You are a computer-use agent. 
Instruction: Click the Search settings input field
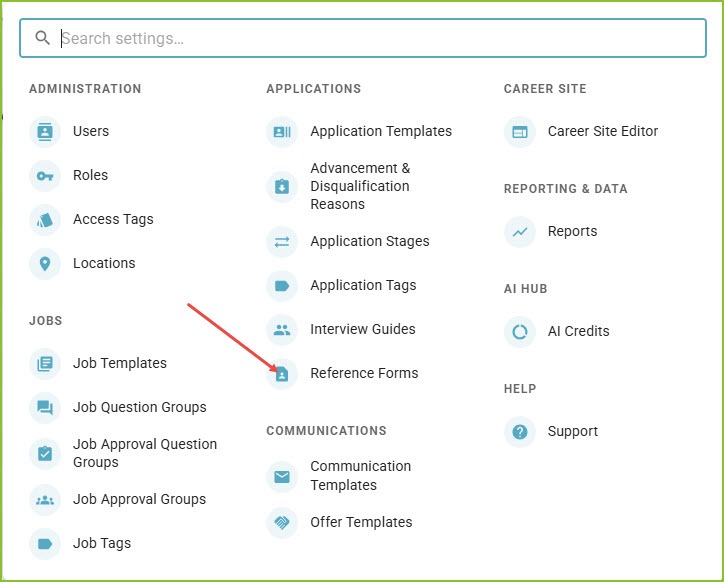pyautogui.click(x=363, y=38)
